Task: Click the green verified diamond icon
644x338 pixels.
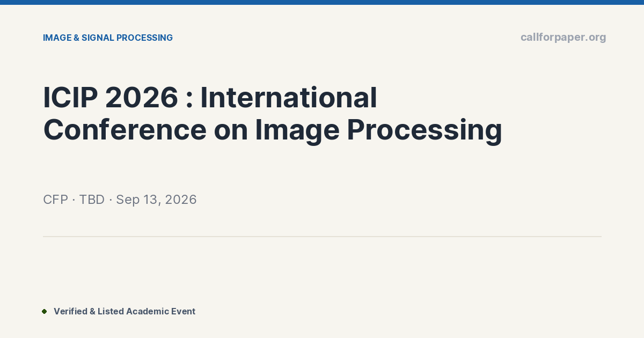Action: (x=45, y=311)
